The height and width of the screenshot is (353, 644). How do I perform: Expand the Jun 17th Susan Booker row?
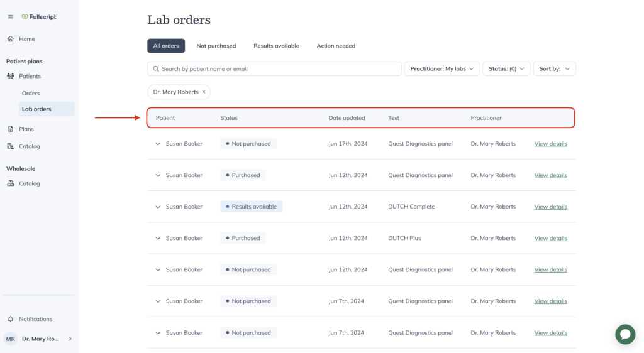pyautogui.click(x=158, y=144)
